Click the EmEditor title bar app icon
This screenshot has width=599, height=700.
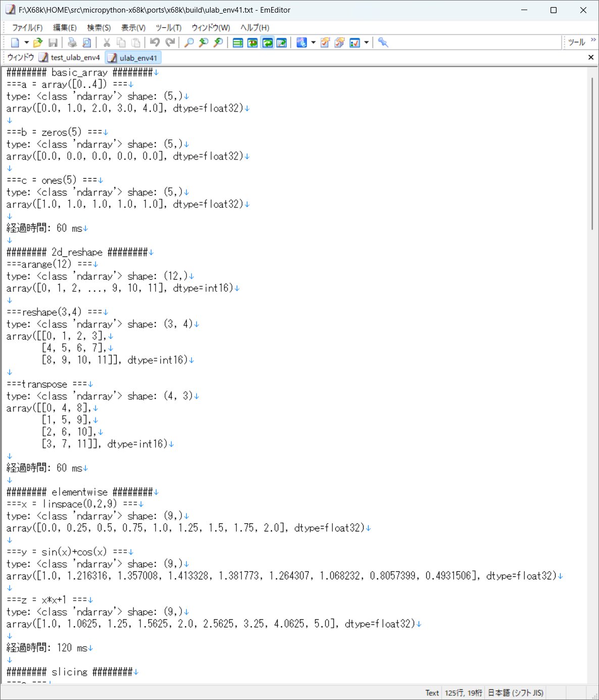click(x=10, y=10)
